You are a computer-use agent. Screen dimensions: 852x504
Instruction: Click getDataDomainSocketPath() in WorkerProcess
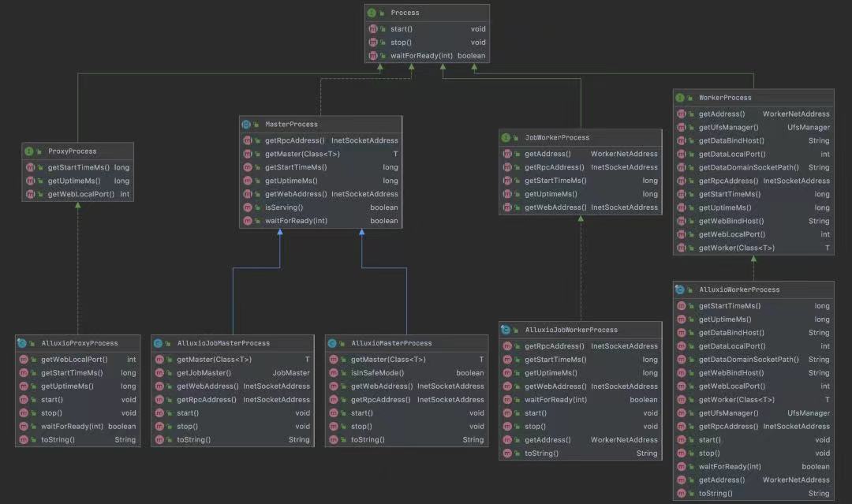pos(749,167)
